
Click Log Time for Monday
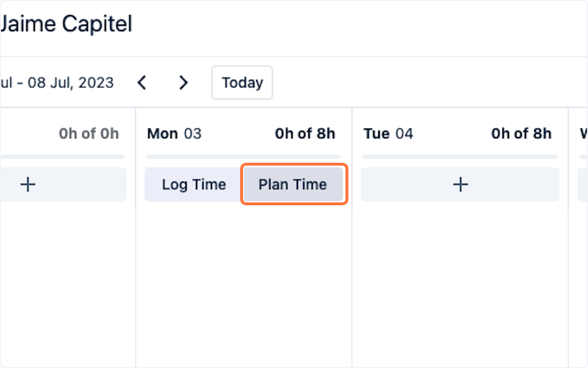pos(194,185)
